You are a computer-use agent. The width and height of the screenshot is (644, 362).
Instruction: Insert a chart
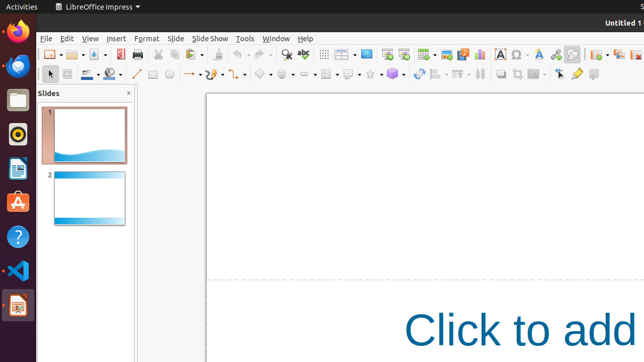[x=480, y=54]
